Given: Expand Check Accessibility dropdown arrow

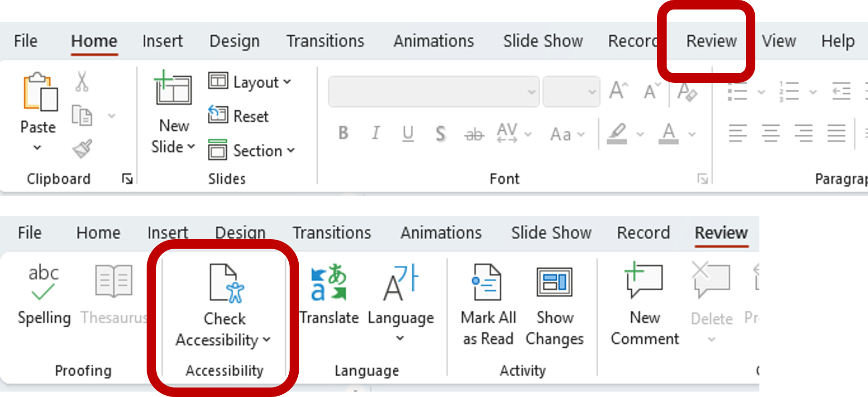Looking at the screenshot, I should (x=267, y=340).
